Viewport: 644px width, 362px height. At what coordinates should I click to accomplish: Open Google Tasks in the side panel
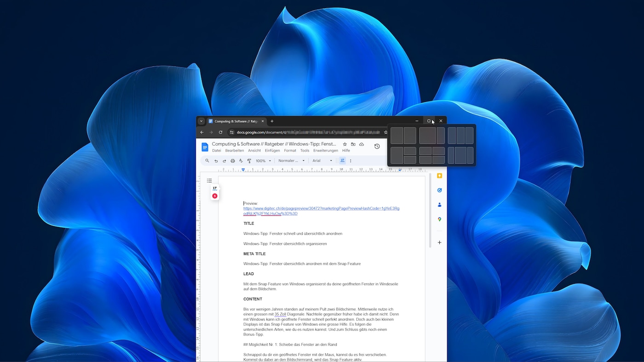point(439,190)
